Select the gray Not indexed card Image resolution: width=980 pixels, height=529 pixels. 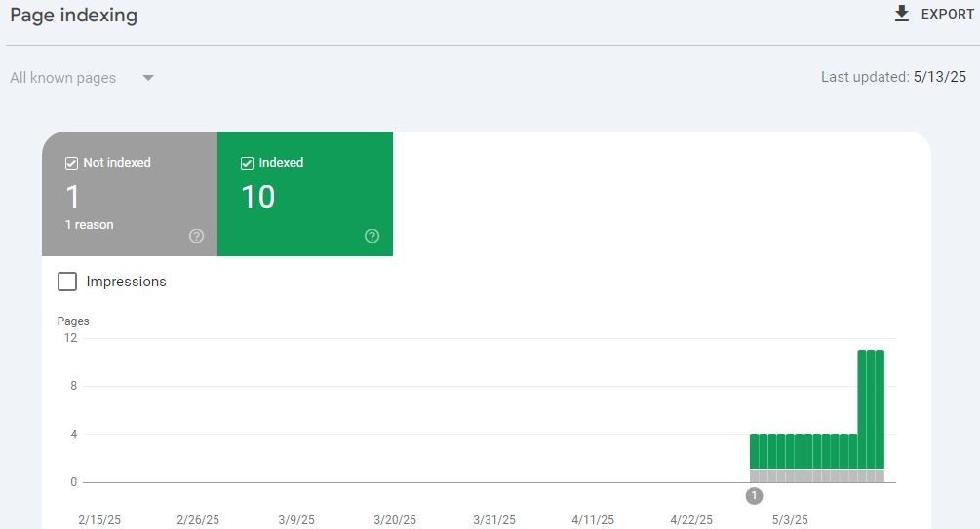point(130,194)
